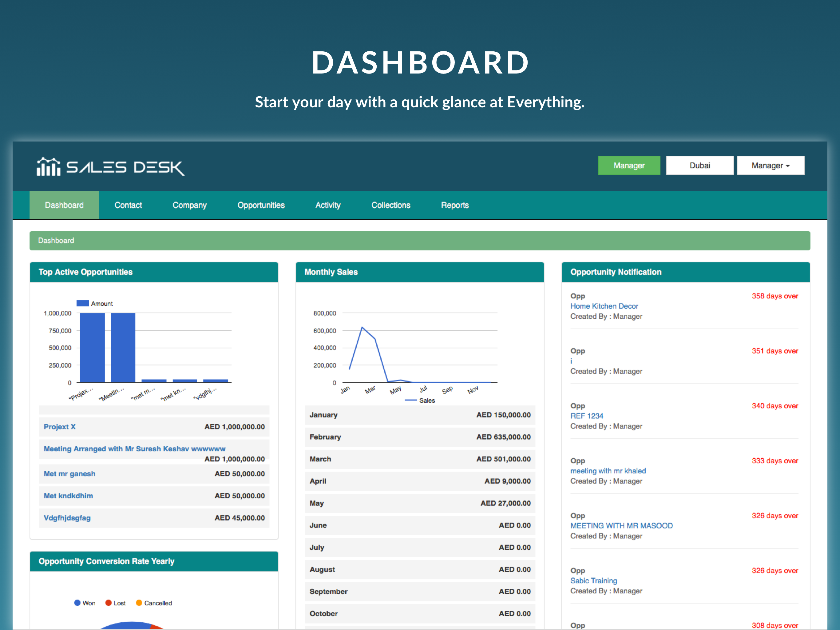Click the May AED 27,000.00 row
The width and height of the screenshot is (840, 630).
point(420,503)
